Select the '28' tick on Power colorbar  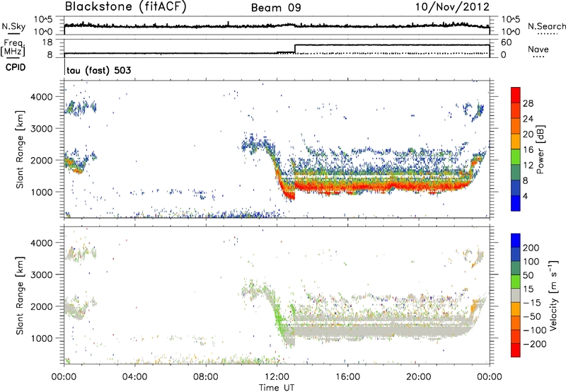click(x=528, y=103)
